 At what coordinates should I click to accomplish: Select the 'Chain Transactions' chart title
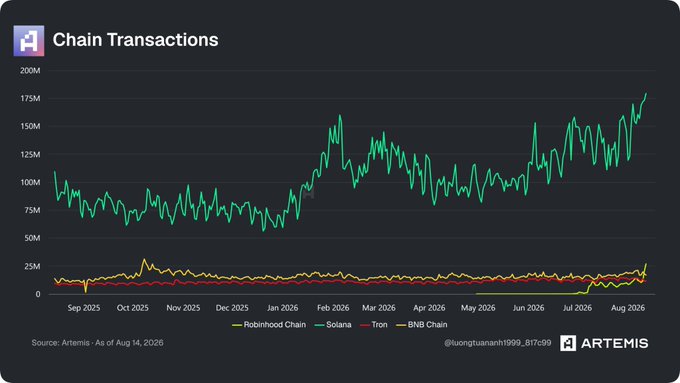coord(135,40)
